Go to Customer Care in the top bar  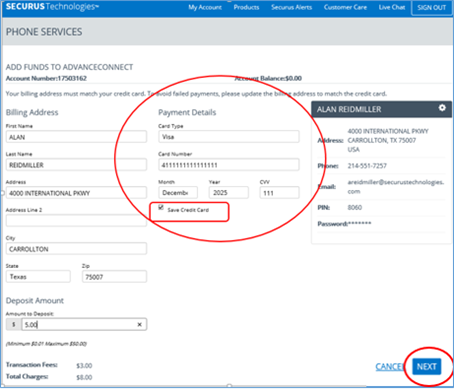pos(345,7)
